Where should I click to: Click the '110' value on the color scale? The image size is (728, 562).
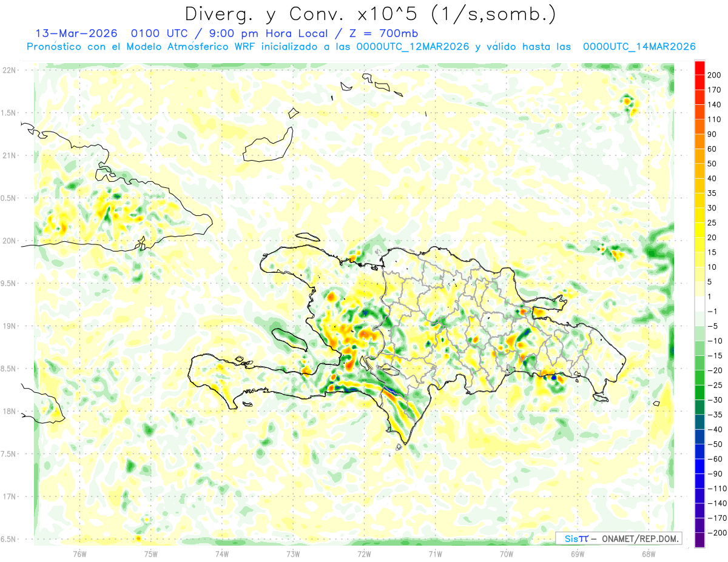point(715,119)
